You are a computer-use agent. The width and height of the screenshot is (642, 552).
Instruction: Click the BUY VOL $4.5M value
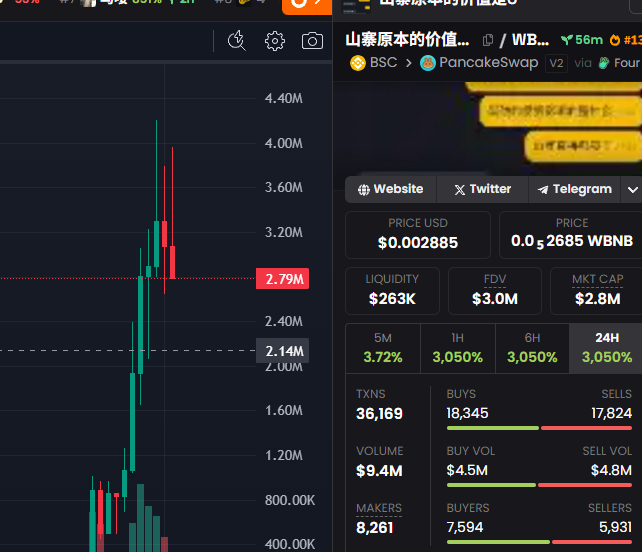tap(467, 470)
